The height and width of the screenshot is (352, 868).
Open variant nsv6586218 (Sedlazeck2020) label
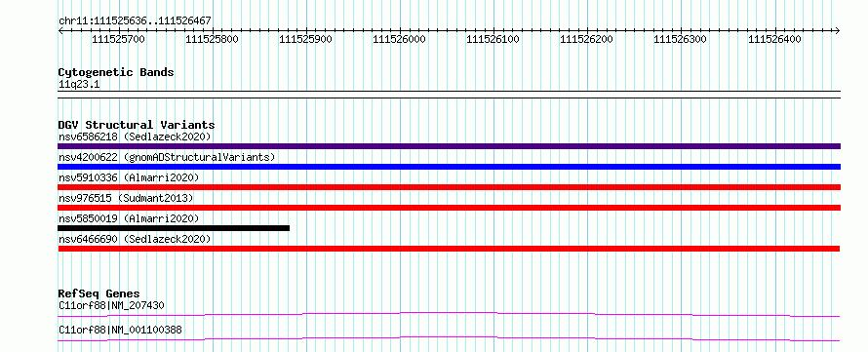pyautogui.click(x=135, y=137)
